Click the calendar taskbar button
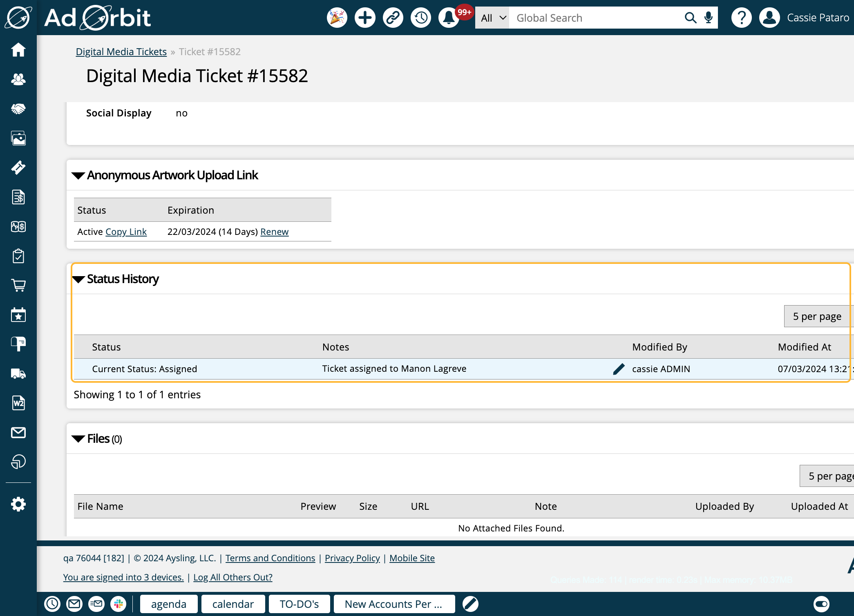 point(233,604)
